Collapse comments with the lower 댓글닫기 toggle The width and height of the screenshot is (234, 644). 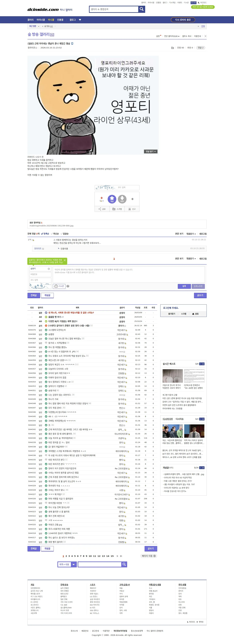pos(191,258)
